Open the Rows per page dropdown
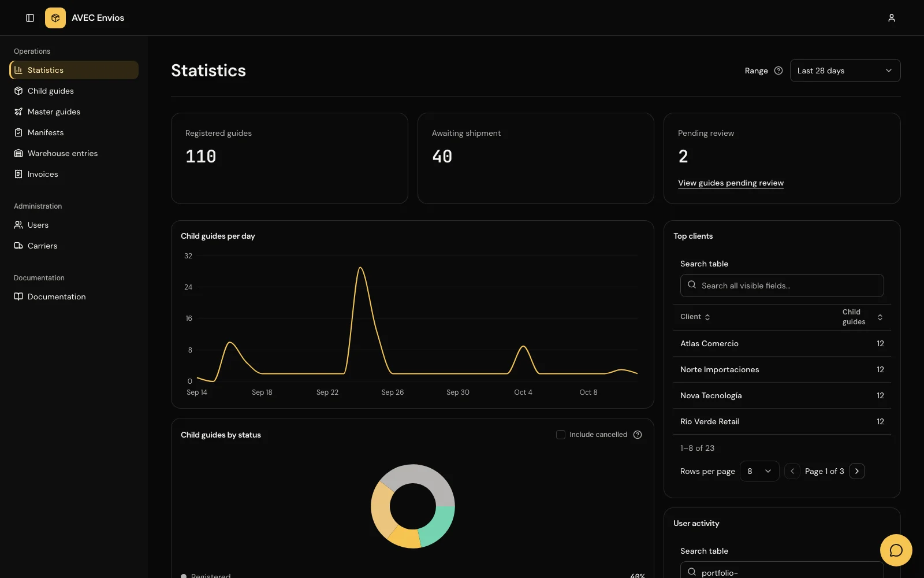 [x=759, y=471]
